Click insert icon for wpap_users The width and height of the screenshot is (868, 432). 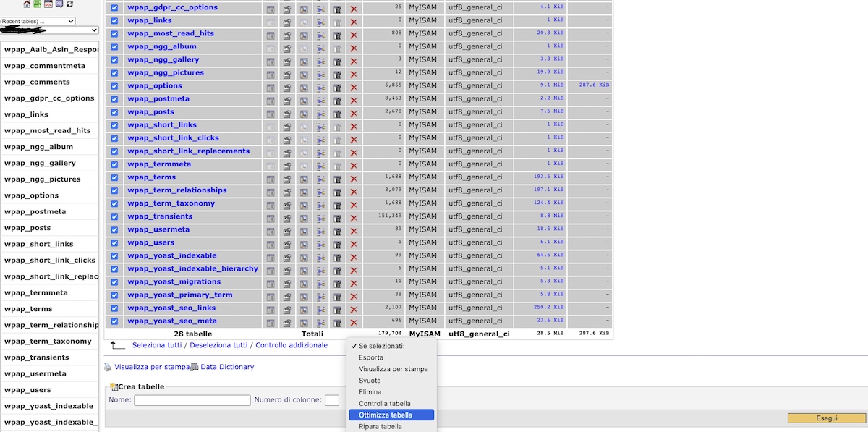click(x=320, y=244)
